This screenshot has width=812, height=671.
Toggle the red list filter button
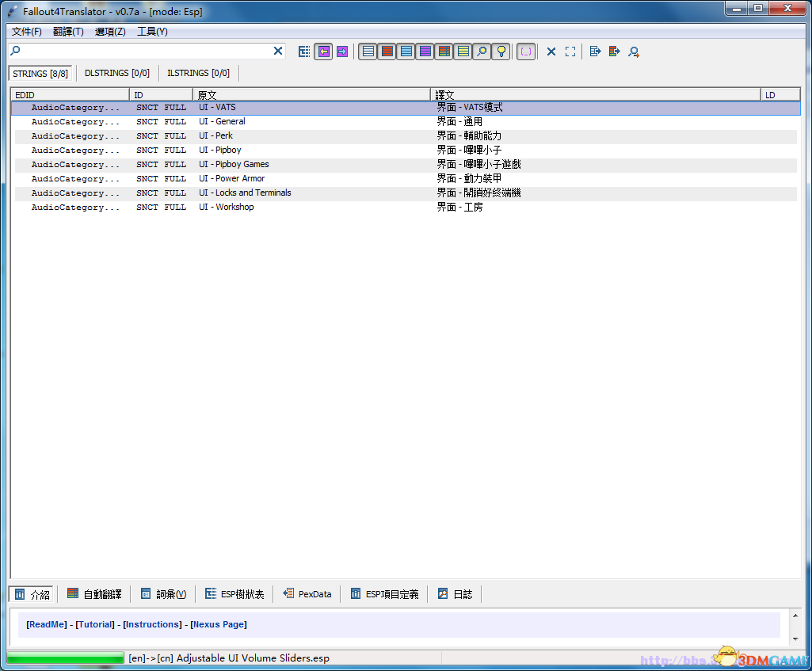(x=387, y=51)
